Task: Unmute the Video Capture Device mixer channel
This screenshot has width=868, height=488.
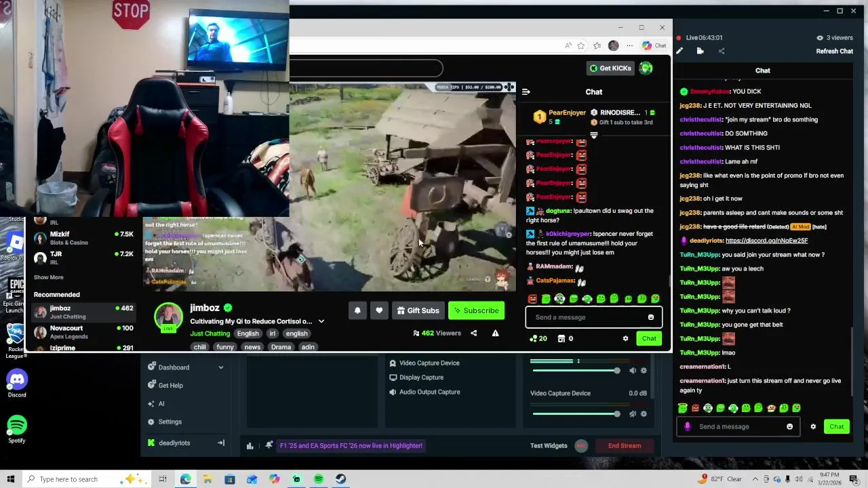Action: tap(633, 413)
